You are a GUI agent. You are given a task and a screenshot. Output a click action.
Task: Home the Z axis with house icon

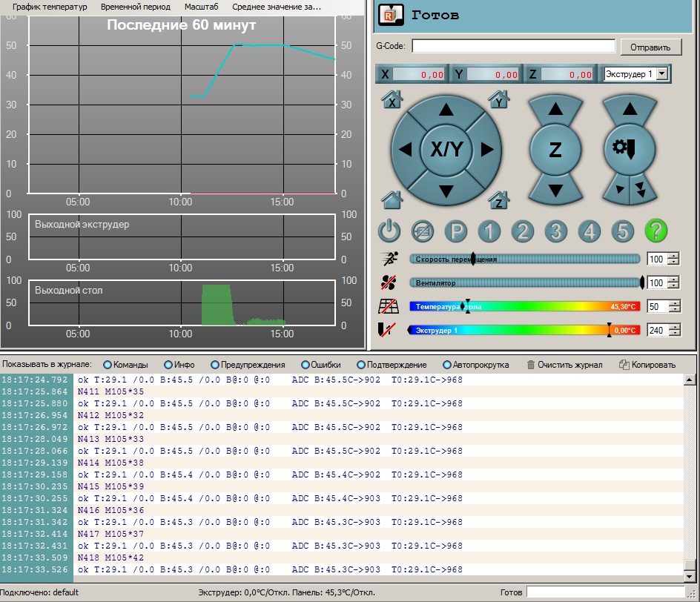coord(499,199)
